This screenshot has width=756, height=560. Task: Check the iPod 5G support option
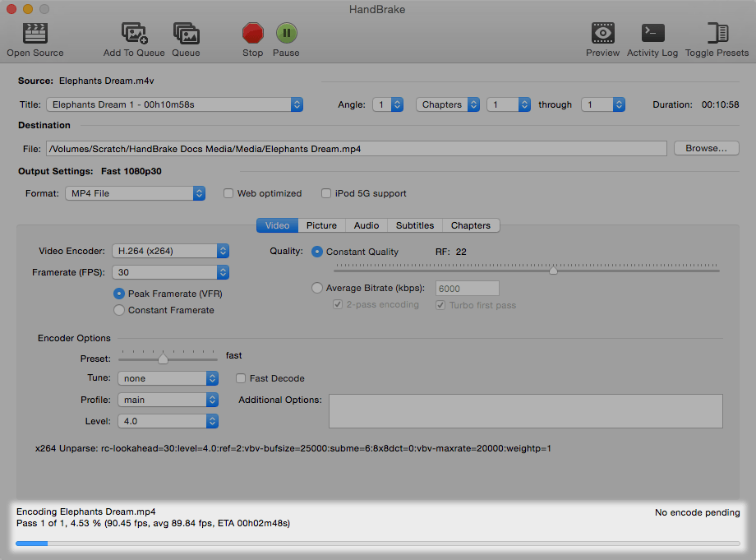click(x=327, y=193)
